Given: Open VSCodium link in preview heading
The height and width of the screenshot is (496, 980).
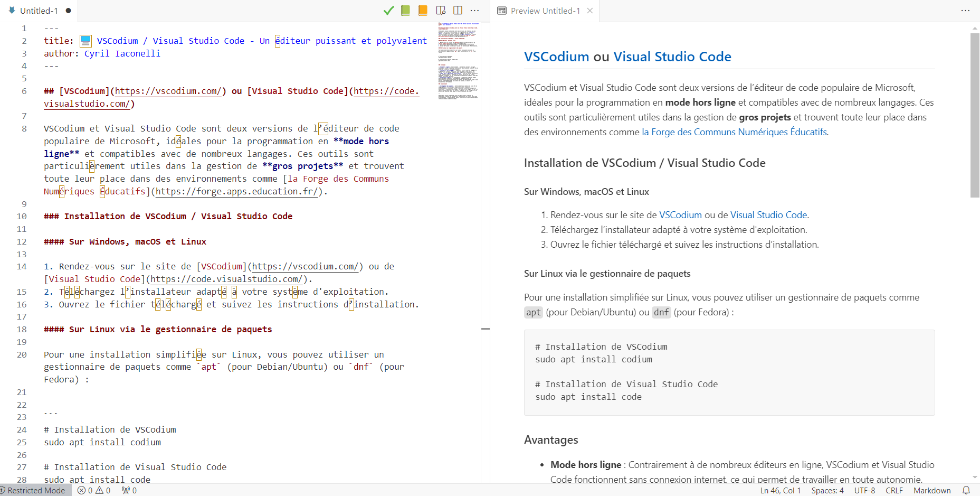Looking at the screenshot, I should pos(556,57).
